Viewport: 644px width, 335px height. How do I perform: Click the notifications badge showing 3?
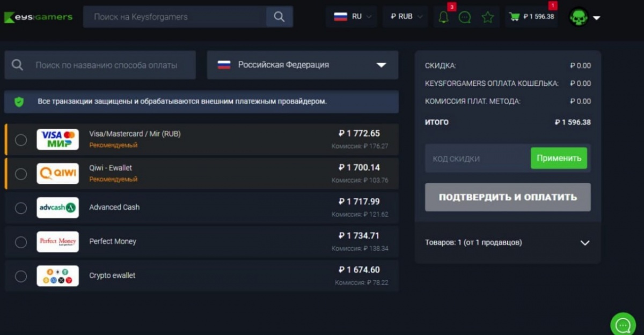coord(452,6)
